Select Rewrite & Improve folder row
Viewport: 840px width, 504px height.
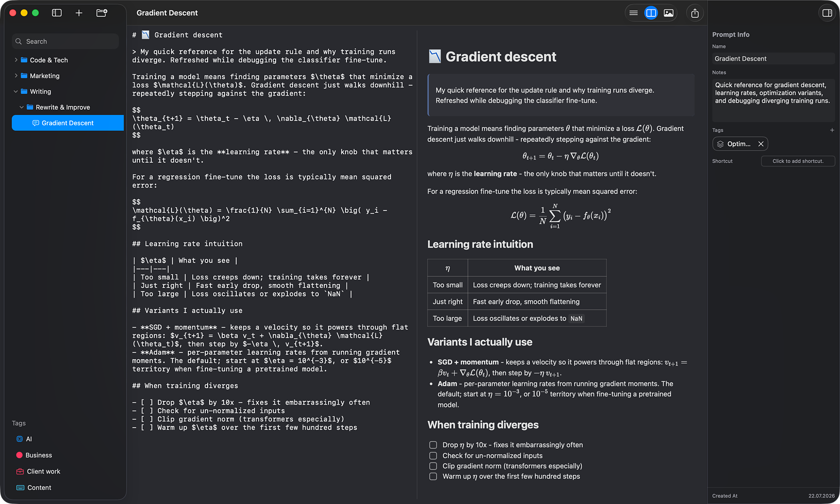[67, 107]
